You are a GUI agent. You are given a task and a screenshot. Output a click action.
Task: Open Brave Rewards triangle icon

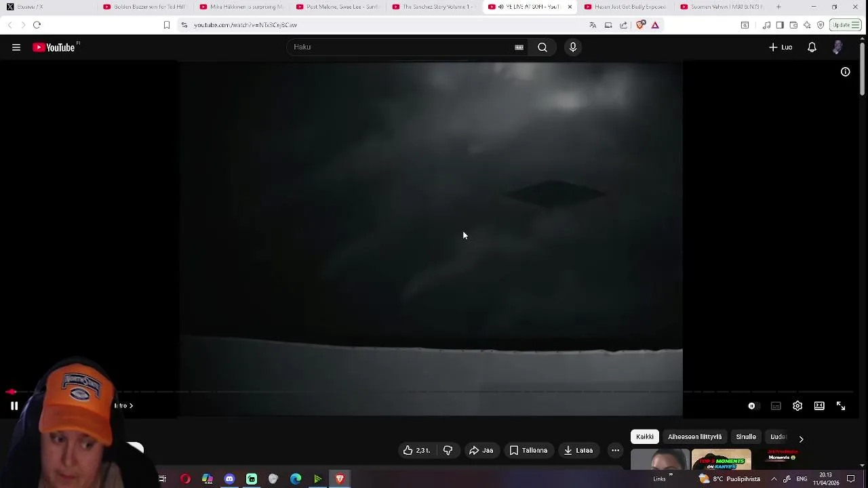655,25
